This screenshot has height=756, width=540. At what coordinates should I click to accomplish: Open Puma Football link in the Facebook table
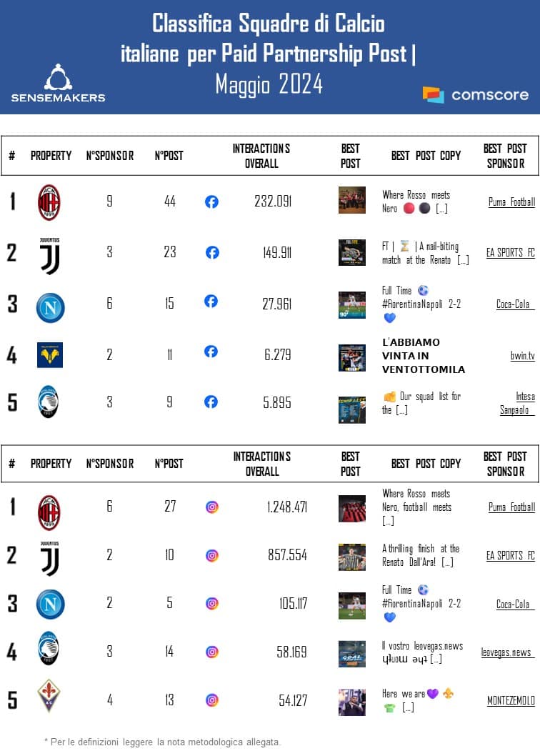[x=511, y=202]
